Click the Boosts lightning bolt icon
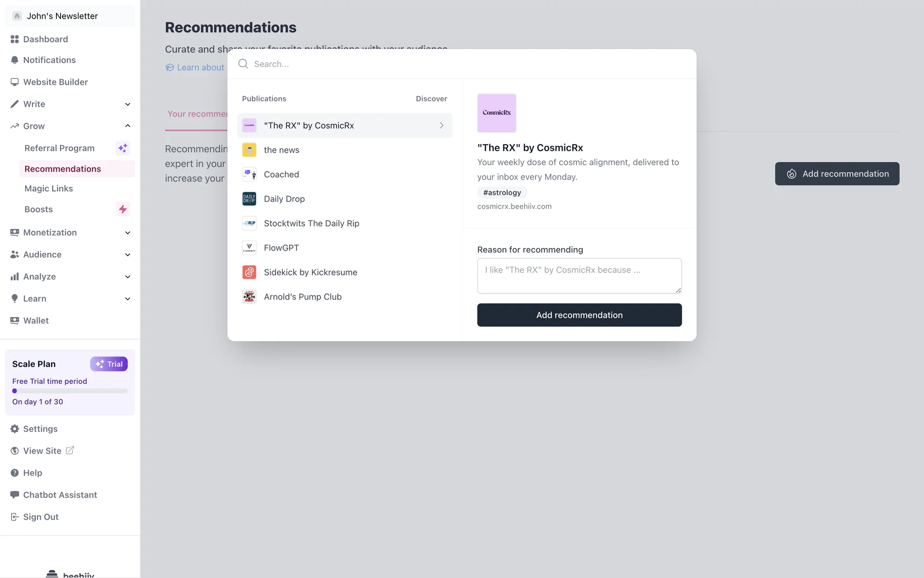924x578 pixels. coord(123,210)
